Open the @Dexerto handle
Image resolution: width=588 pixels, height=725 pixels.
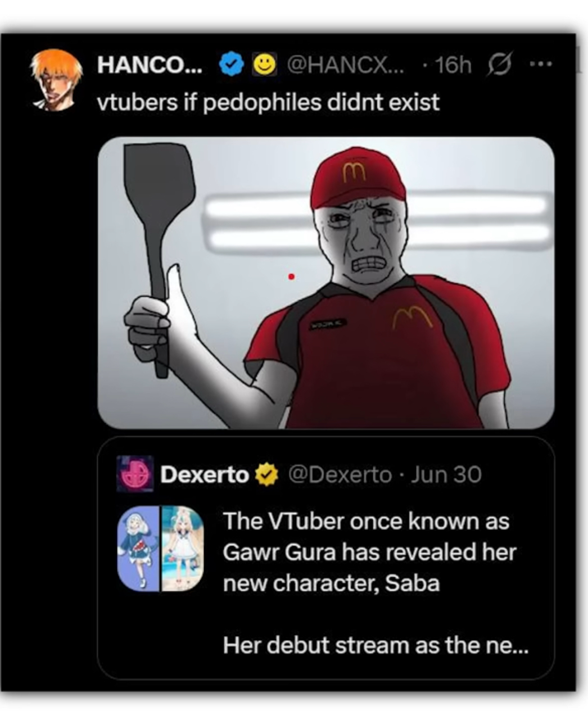(340, 475)
